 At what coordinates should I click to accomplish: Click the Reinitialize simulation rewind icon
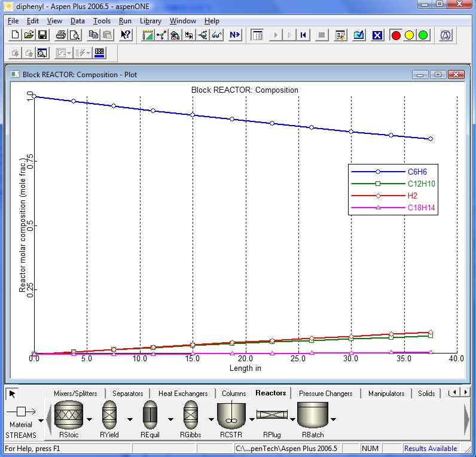pyautogui.click(x=303, y=35)
